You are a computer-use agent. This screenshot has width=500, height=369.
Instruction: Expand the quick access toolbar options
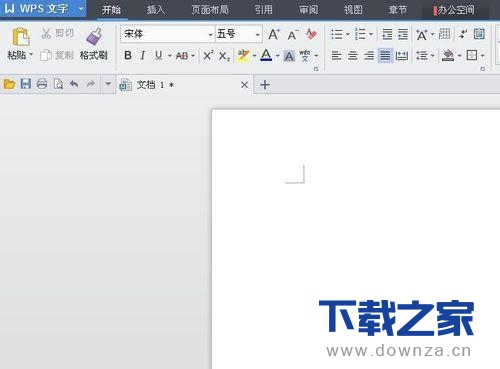[108, 84]
